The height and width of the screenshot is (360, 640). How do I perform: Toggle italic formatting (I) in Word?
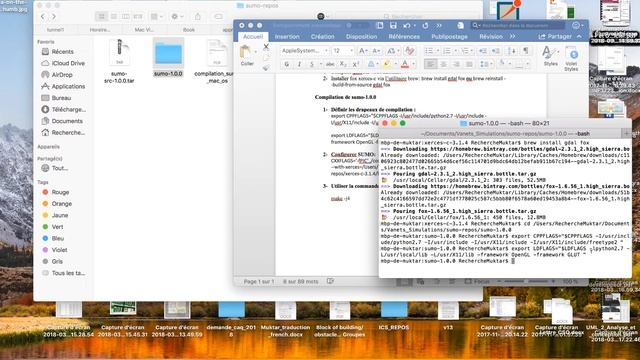coord(299,64)
